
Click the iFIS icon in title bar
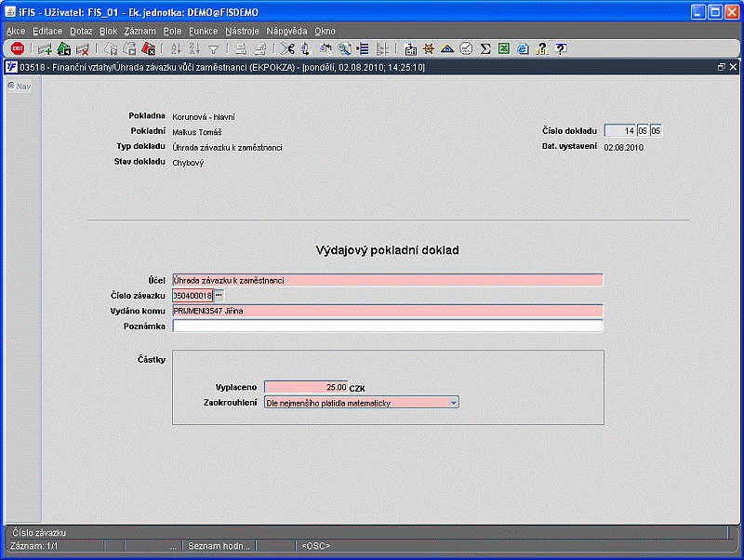click(x=10, y=12)
